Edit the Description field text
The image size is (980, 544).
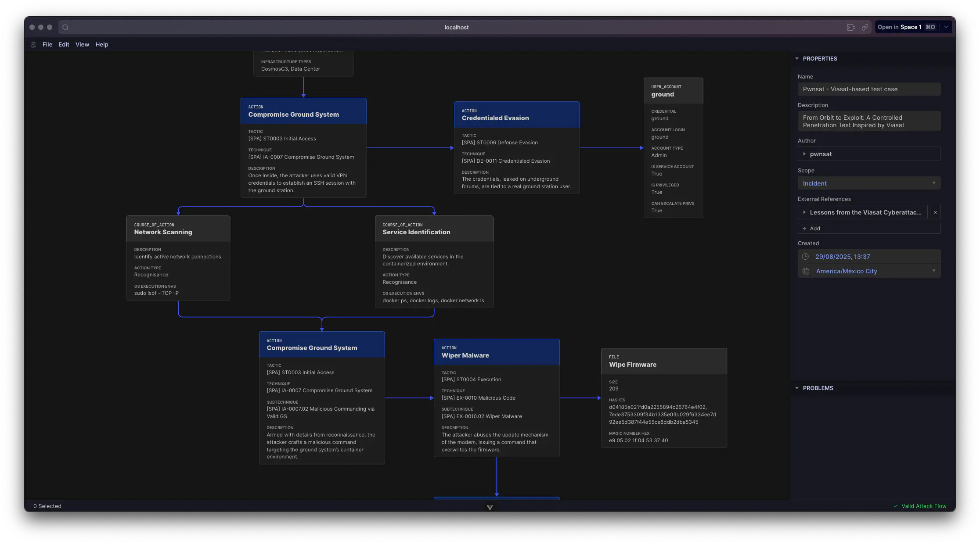tap(869, 122)
